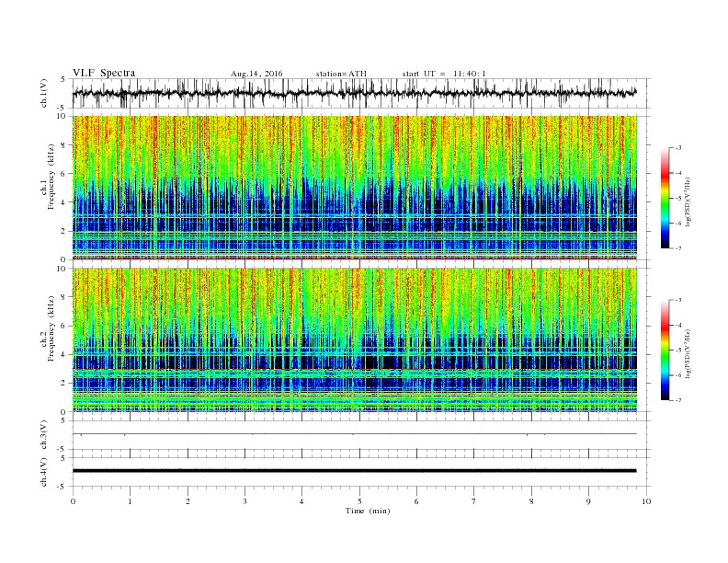Click the ch.1 "Frequency (kHz)" axis label
The height and width of the screenshot is (563, 728).
[51, 177]
